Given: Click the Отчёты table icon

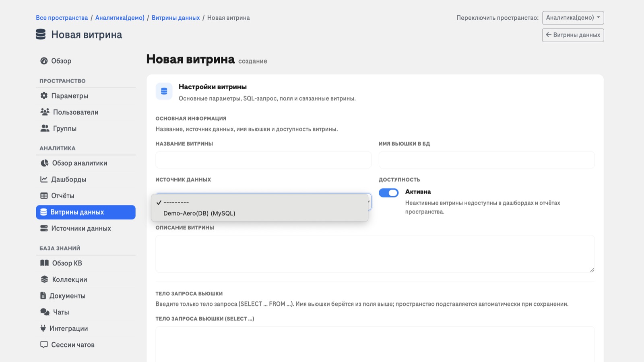Looking at the screenshot, I should point(44,195).
